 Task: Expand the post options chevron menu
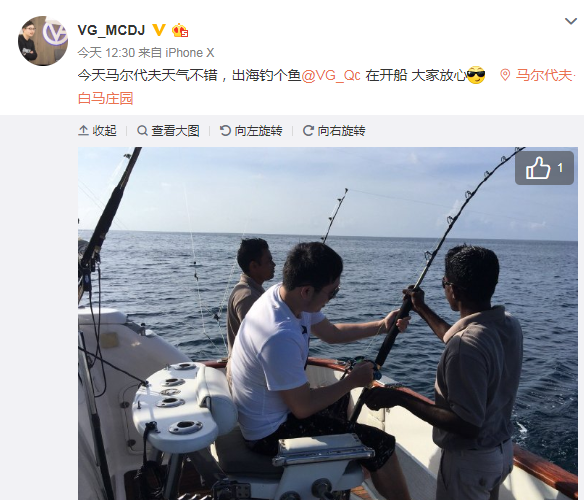[571, 21]
